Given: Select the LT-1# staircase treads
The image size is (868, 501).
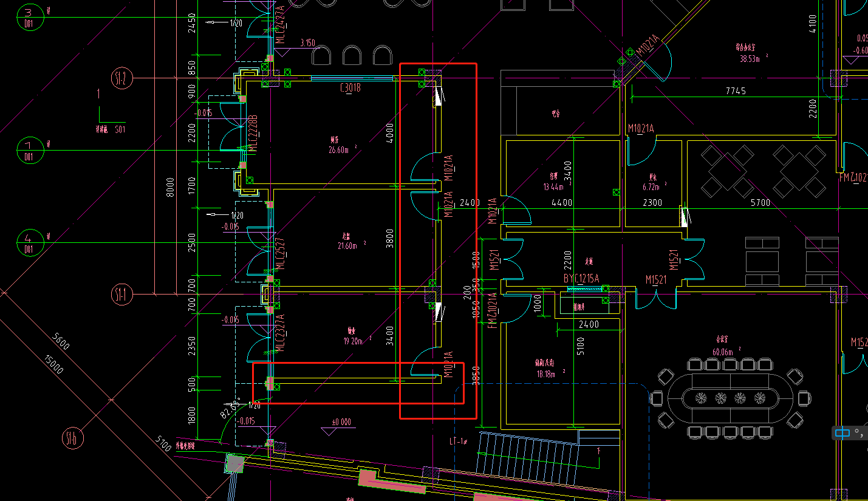Looking at the screenshot, I should pyautogui.click(x=527, y=458).
